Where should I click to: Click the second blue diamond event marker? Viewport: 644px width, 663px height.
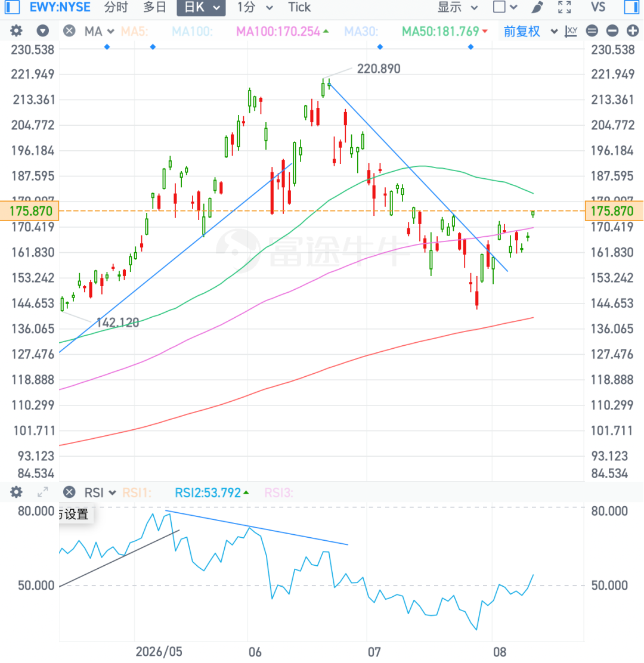pos(153,47)
